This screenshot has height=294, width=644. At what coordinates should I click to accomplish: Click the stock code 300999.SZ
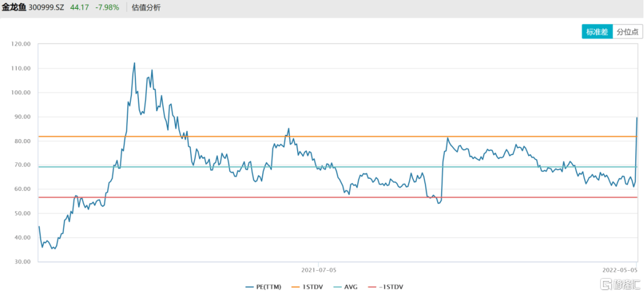point(46,8)
